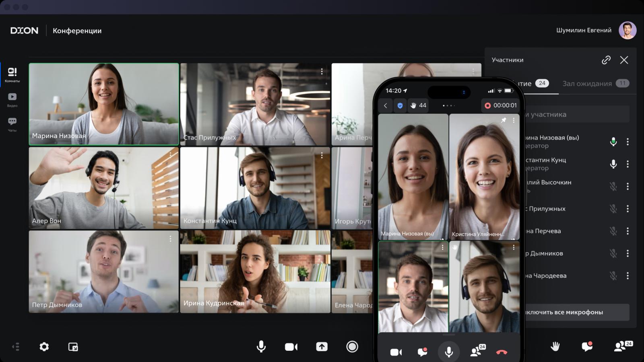
Task: Select Петр Дымников's video tile
Action: click(104, 271)
